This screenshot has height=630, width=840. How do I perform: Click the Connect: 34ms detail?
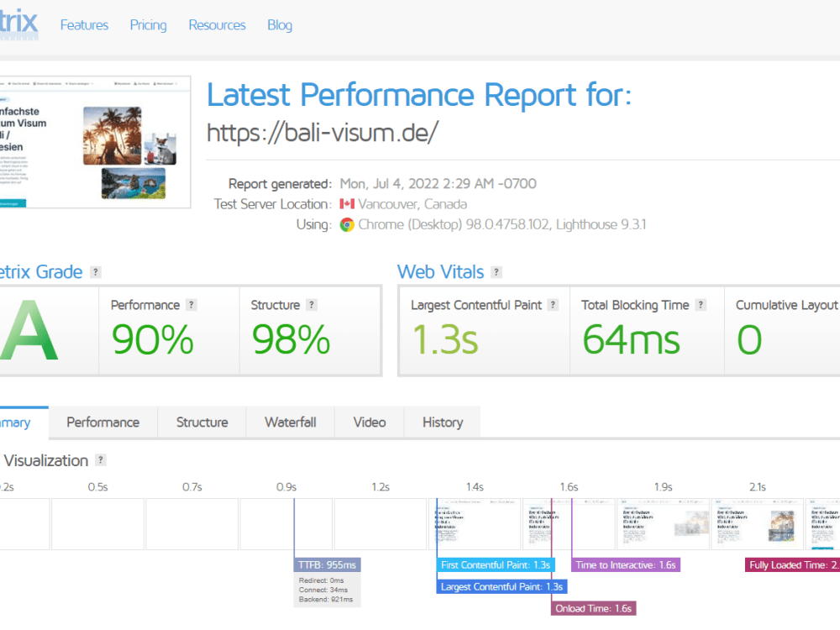[x=323, y=590]
